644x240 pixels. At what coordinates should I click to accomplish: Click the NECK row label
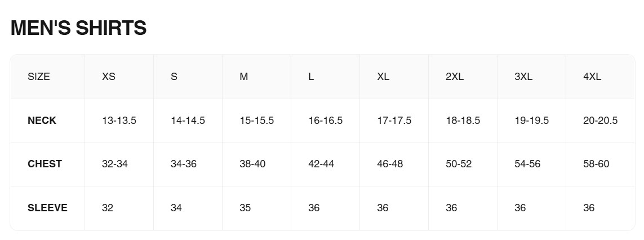42,121
